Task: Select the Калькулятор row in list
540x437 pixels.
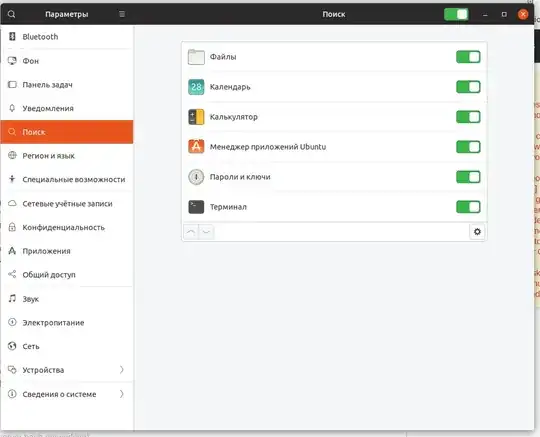Action: pos(334,117)
